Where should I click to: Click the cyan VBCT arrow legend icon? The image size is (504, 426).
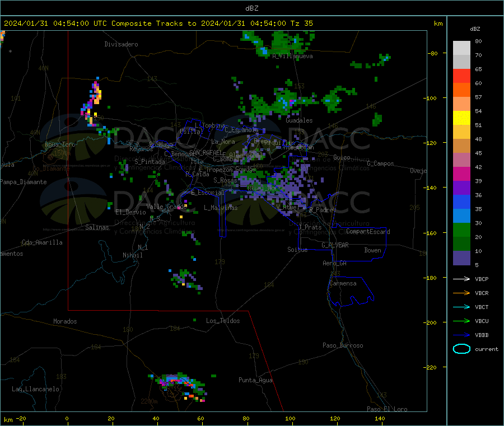coord(461,307)
